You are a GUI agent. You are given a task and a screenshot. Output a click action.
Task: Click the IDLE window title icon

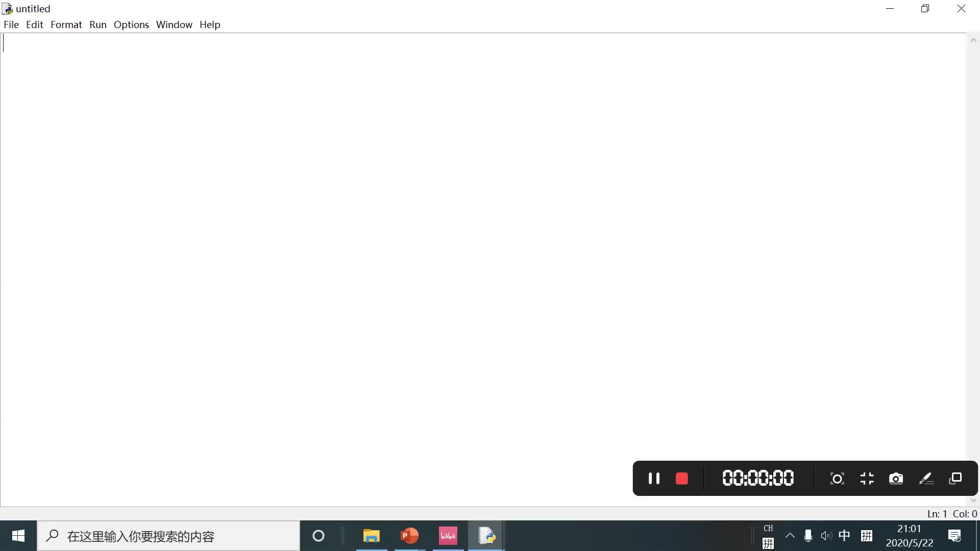(x=7, y=9)
